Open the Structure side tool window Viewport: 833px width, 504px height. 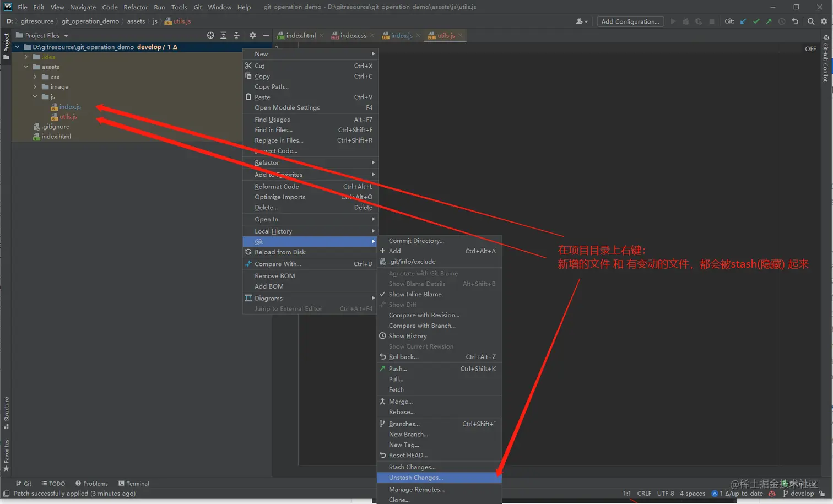[7, 413]
